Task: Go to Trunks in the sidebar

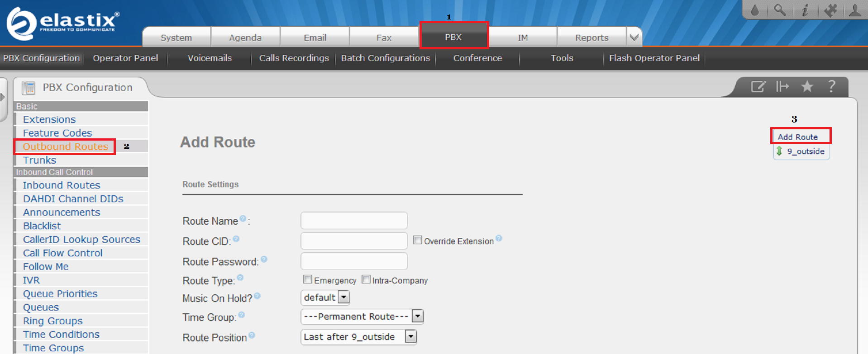Action: pyautogui.click(x=40, y=160)
